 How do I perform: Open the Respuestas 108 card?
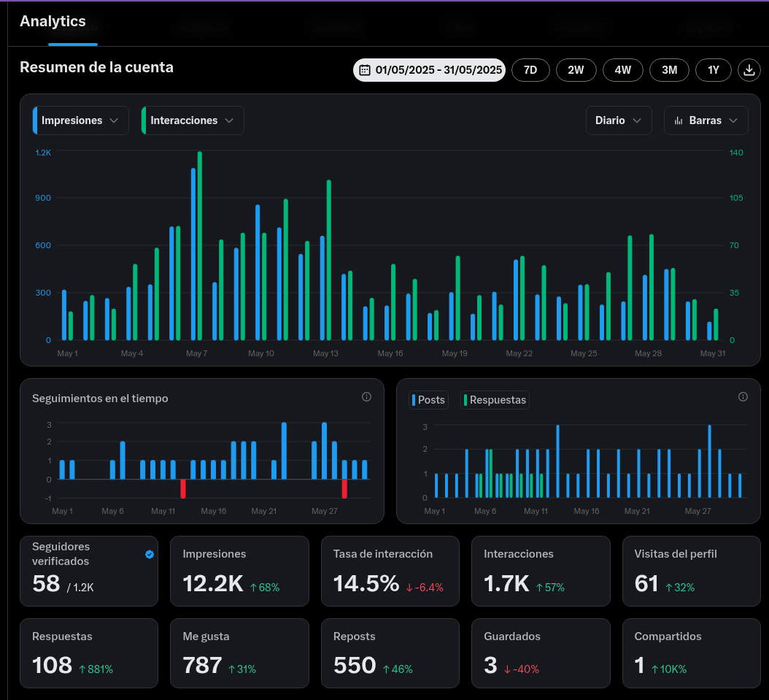tap(89, 653)
